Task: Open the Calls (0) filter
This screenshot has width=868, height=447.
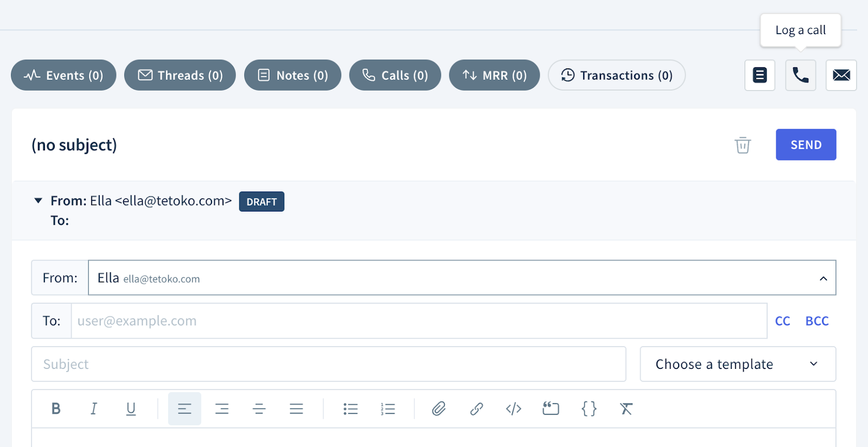Action: (395, 75)
